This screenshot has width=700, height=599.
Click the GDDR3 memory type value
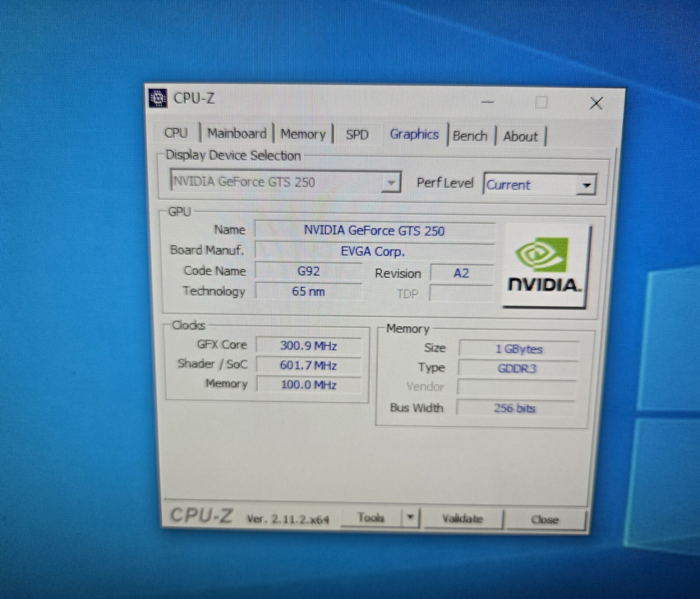tap(517, 368)
